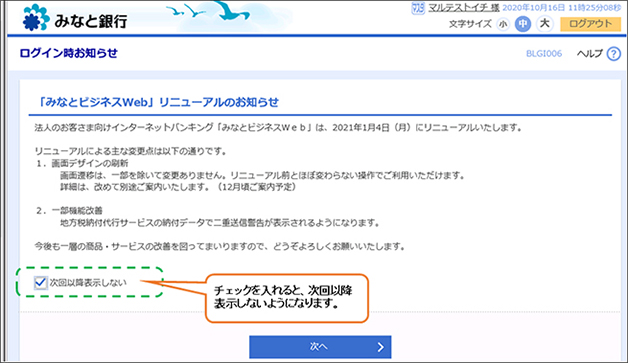
Task: Click the 次へ button
Action: [320, 347]
